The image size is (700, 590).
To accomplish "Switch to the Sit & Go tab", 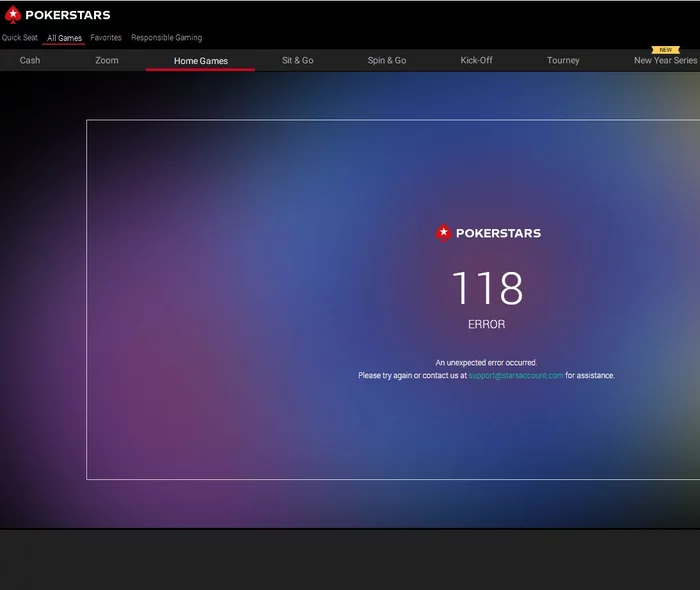I will (298, 60).
